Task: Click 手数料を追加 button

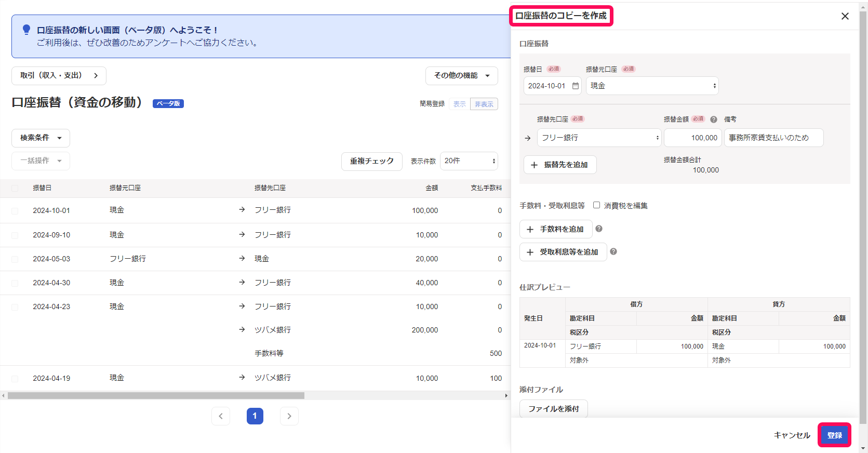Action: 556,229
